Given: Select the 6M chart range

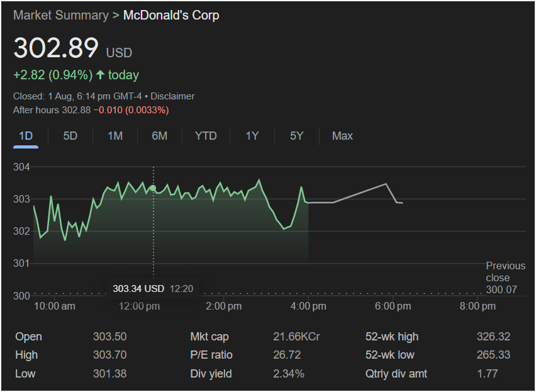Looking at the screenshot, I should 160,136.
